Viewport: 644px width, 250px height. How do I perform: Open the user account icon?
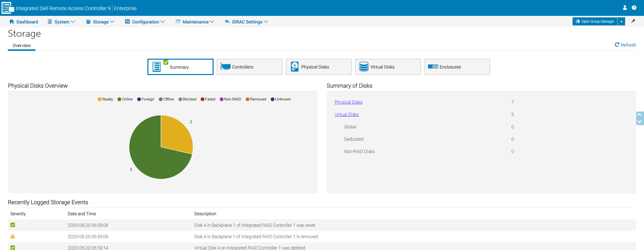coord(625,8)
